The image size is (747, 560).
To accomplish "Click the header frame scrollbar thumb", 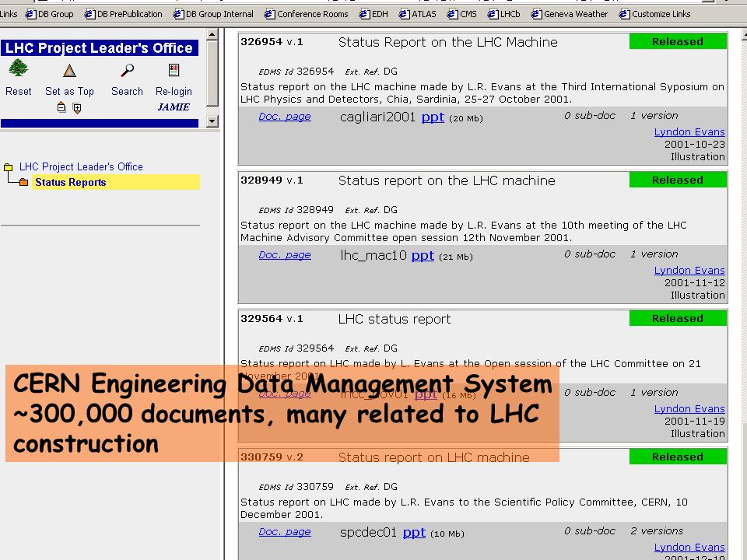I will click(212, 73).
